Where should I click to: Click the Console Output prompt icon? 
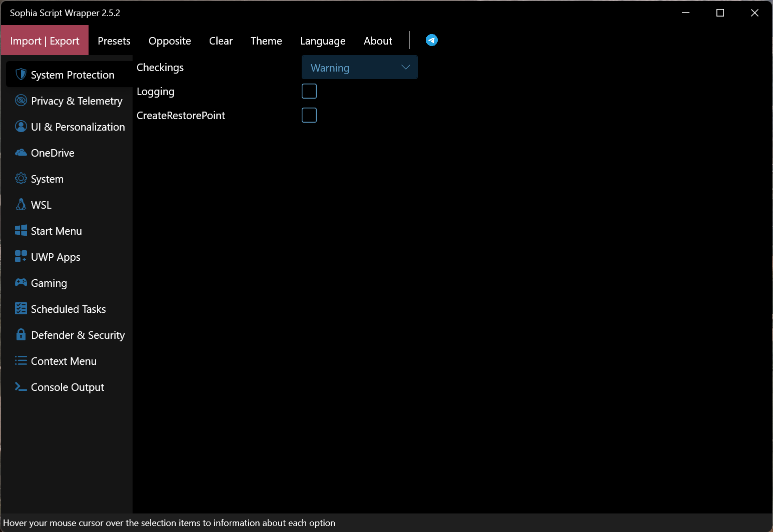[x=21, y=387]
